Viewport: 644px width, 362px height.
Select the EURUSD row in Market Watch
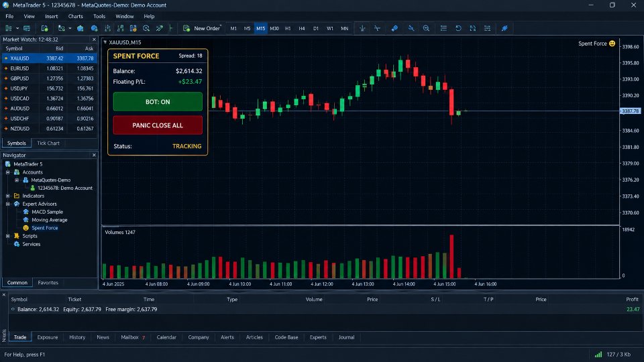click(49, 68)
